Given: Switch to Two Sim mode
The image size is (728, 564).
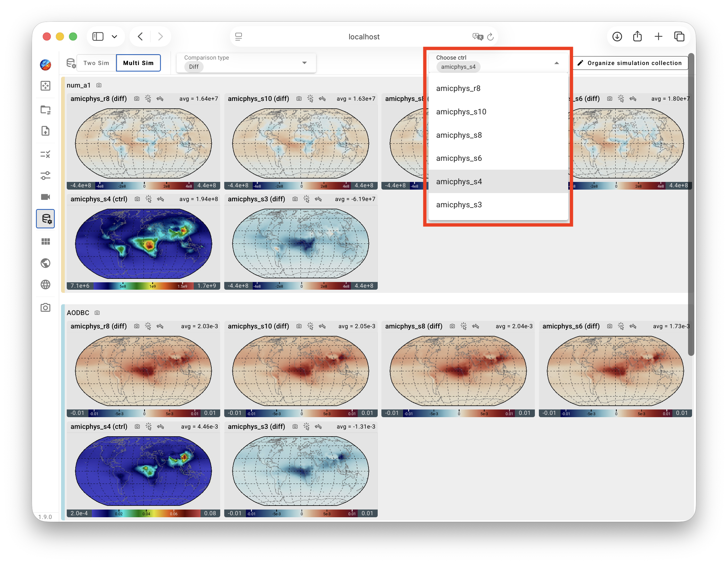Looking at the screenshot, I should 96,63.
